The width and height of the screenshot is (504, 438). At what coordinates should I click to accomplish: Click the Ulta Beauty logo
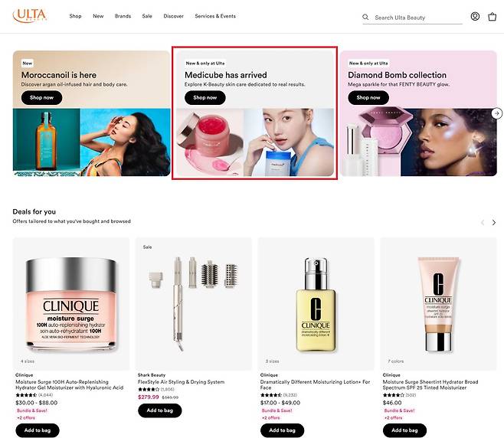click(30, 16)
